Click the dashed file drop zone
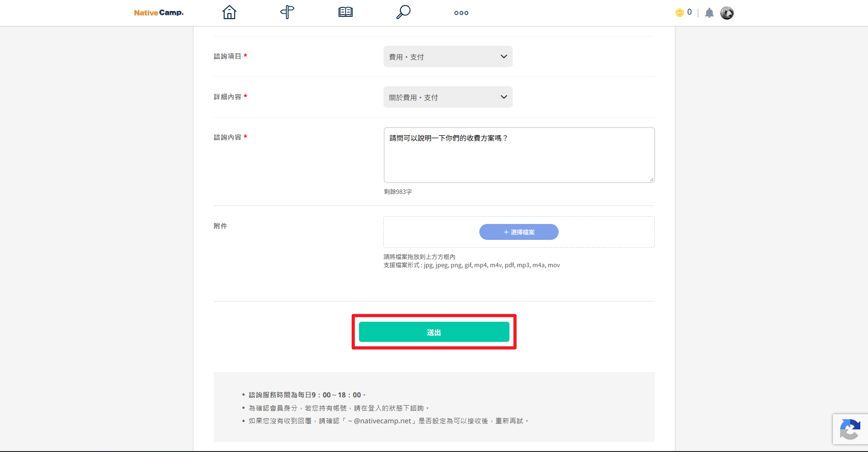 click(519, 232)
